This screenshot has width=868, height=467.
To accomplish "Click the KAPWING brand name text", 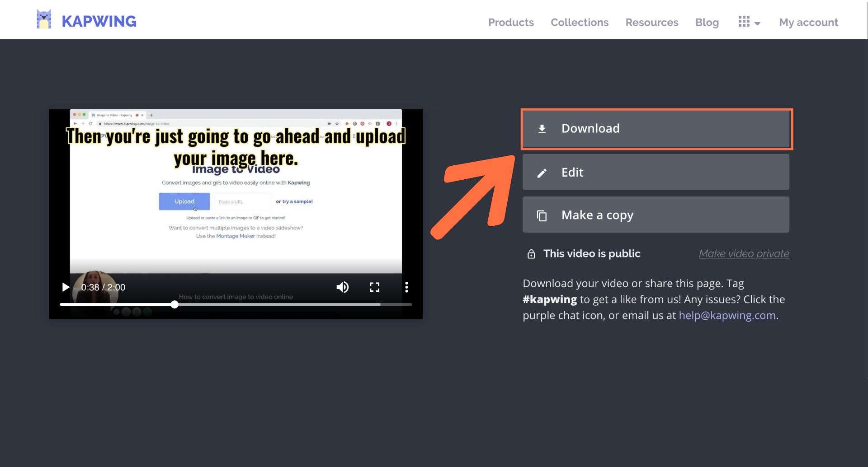I will 99,21.
